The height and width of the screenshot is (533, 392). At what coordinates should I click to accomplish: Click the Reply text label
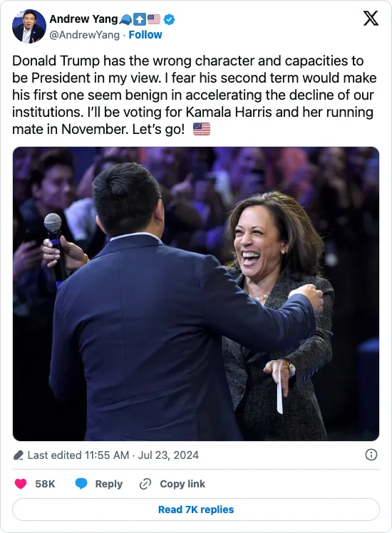[x=109, y=484]
